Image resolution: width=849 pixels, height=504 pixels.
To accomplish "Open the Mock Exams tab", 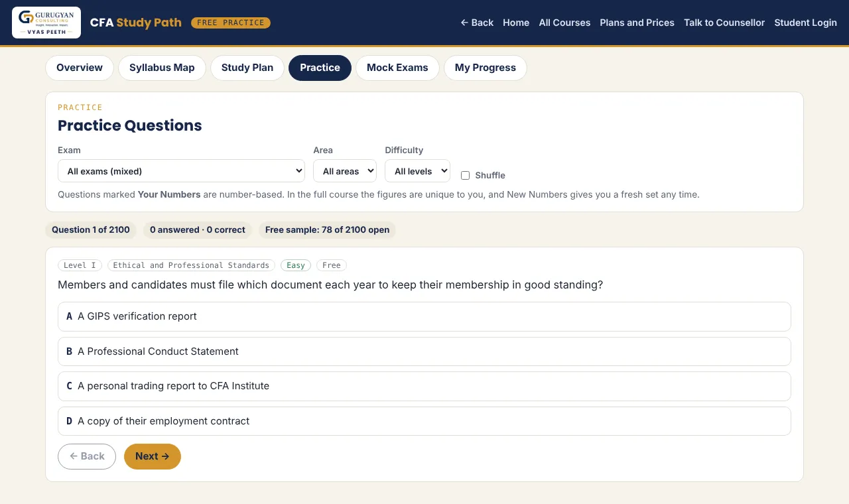I will click(397, 68).
